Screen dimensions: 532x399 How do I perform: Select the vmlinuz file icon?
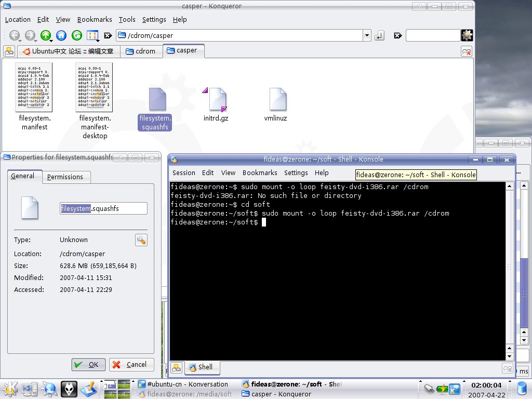coord(278,99)
